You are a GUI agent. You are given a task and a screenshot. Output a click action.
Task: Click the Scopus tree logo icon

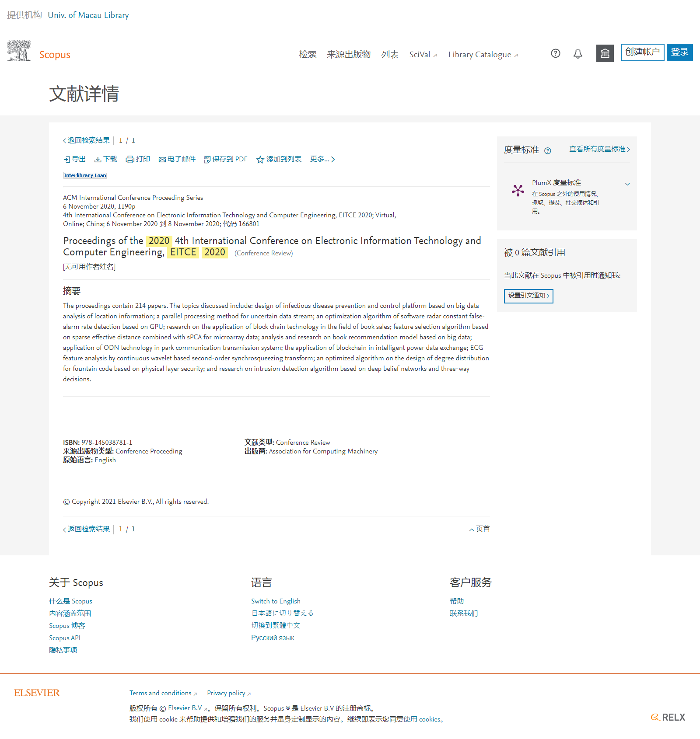(19, 51)
